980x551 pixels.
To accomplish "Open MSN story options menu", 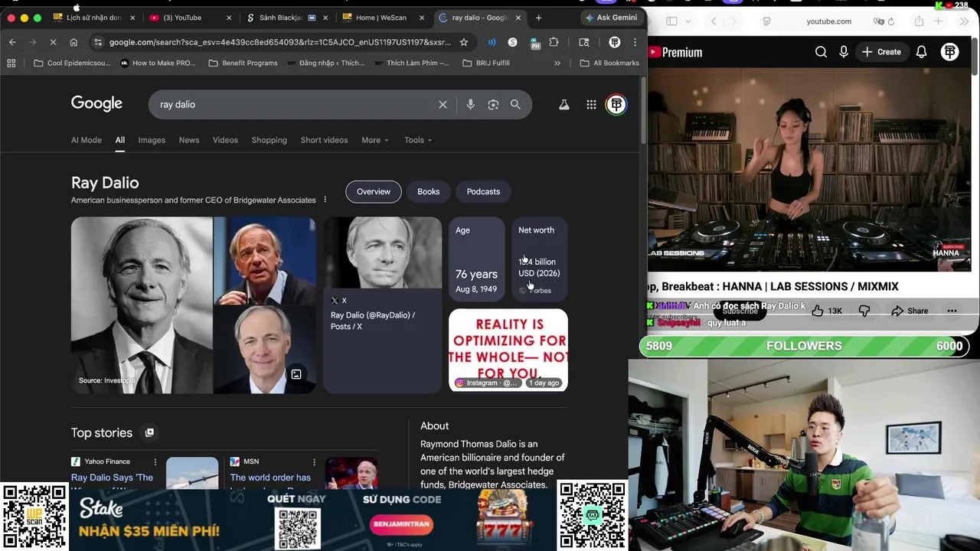I will click(314, 462).
